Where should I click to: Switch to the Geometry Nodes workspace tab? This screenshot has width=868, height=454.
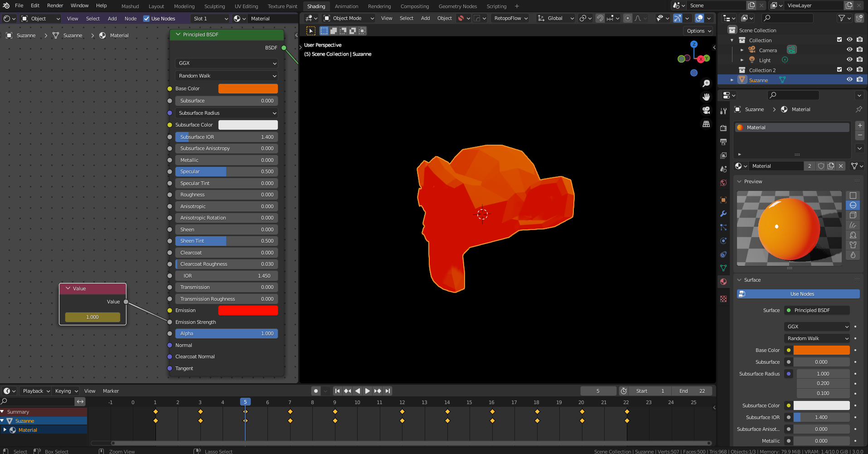(458, 6)
